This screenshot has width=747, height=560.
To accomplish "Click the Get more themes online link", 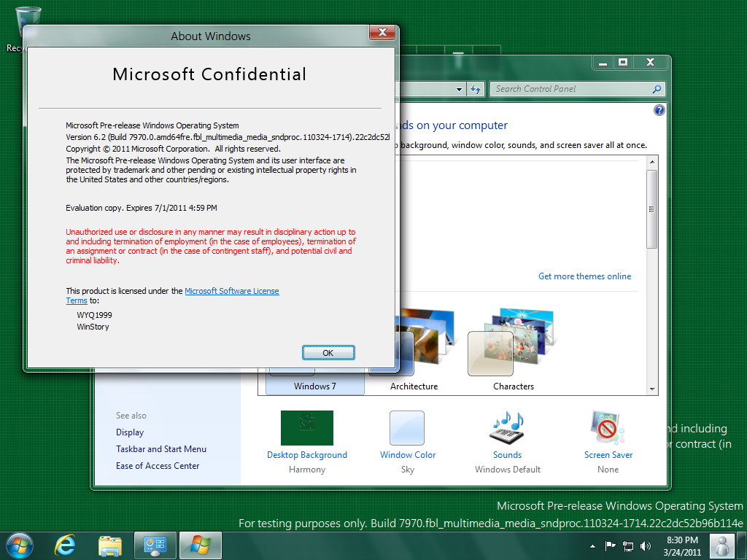I will point(584,276).
